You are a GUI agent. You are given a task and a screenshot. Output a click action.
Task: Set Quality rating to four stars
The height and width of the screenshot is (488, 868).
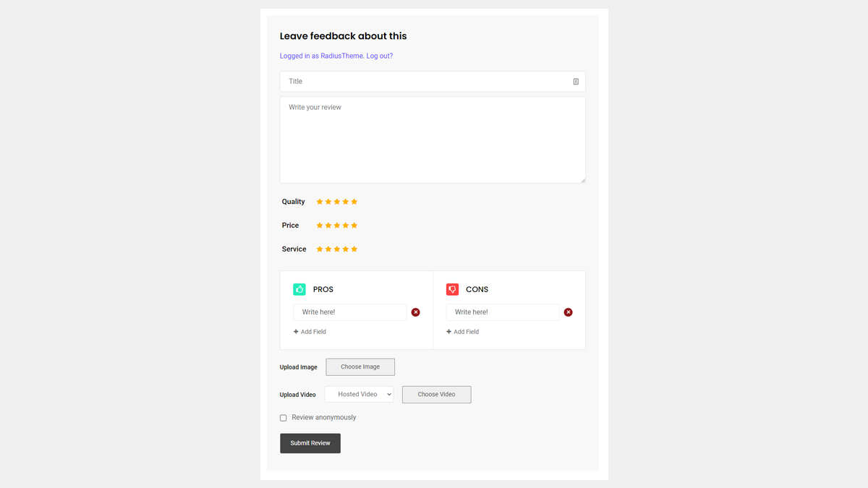click(346, 202)
